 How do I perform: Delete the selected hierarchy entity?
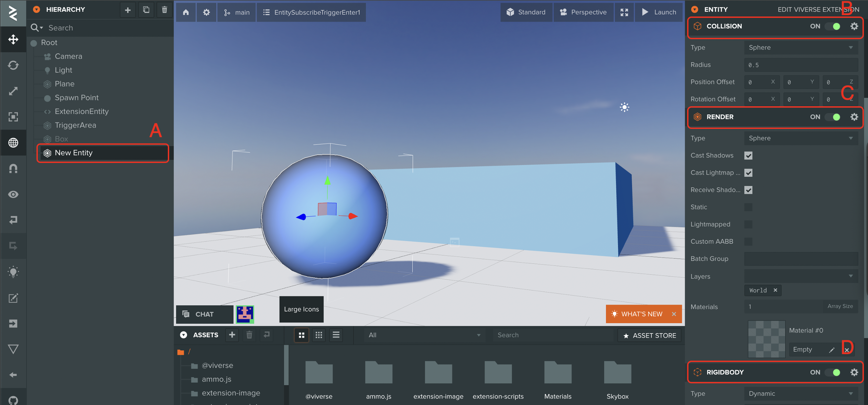(x=164, y=10)
